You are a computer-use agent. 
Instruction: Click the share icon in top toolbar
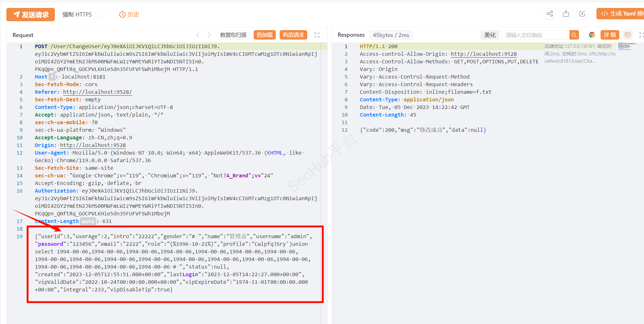[x=550, y=14]
